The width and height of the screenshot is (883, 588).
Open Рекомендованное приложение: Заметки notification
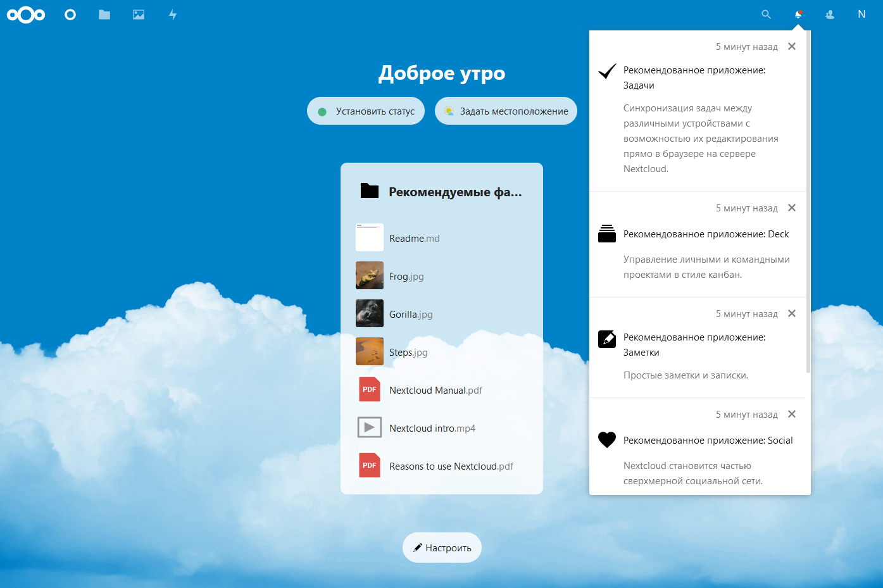pyautogui.click(x=698, y=348)
